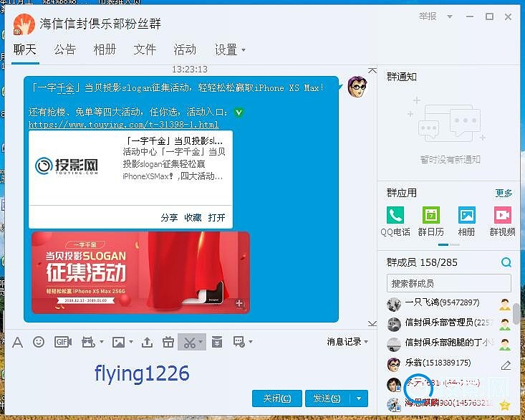Click the upload file icon
This screenshot has height=420, width=525.
147,342
